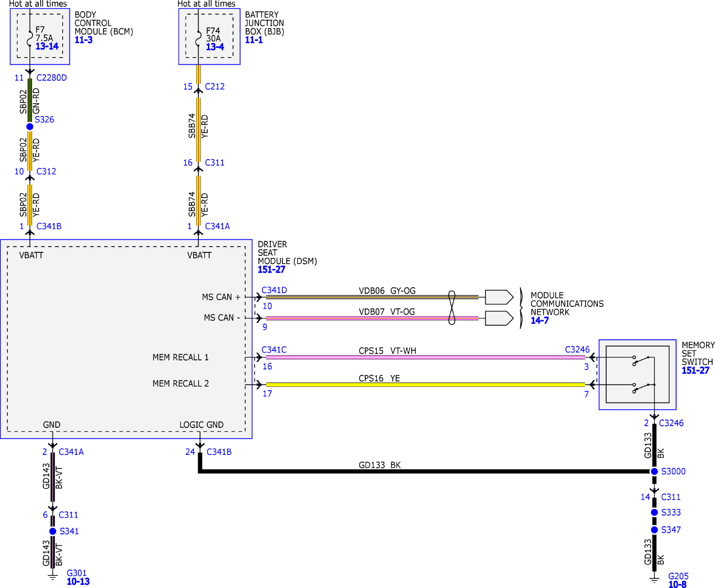Screen dimensions: 715x588
Task: Select C3246 label at pin 2
Action: 671,423
